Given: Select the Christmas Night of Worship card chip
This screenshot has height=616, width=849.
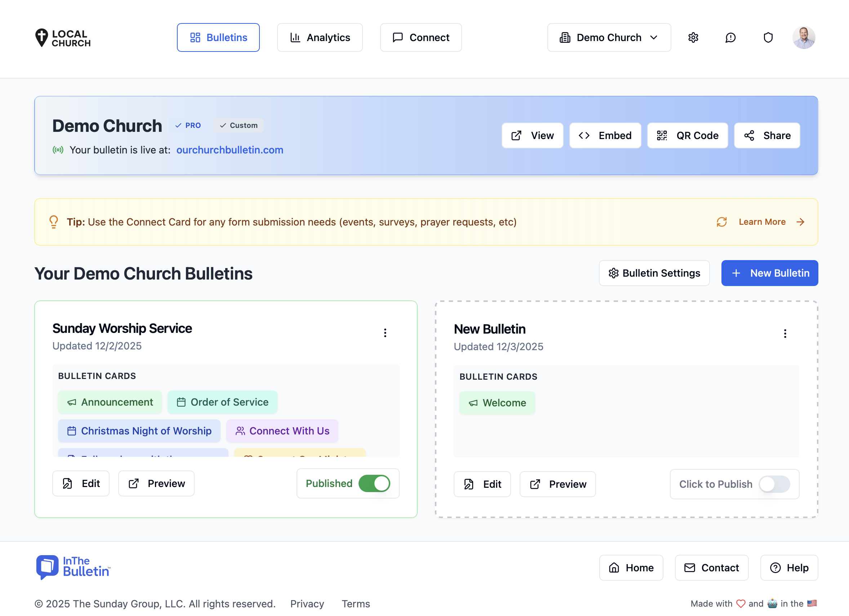Looking at the screenshot, I should point(139,431).
